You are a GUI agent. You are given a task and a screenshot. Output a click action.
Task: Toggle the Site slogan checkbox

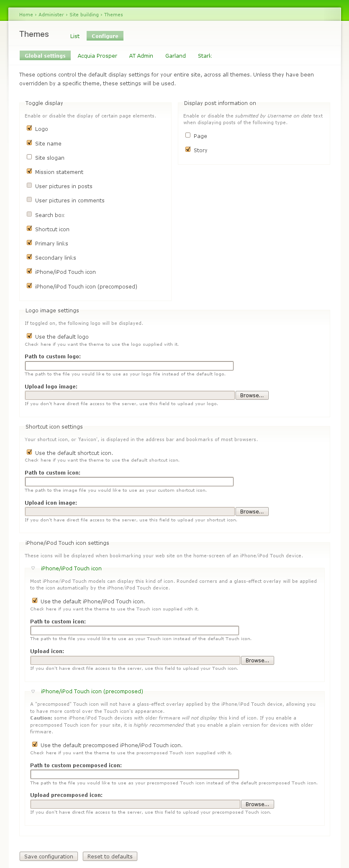click(29, 157)
